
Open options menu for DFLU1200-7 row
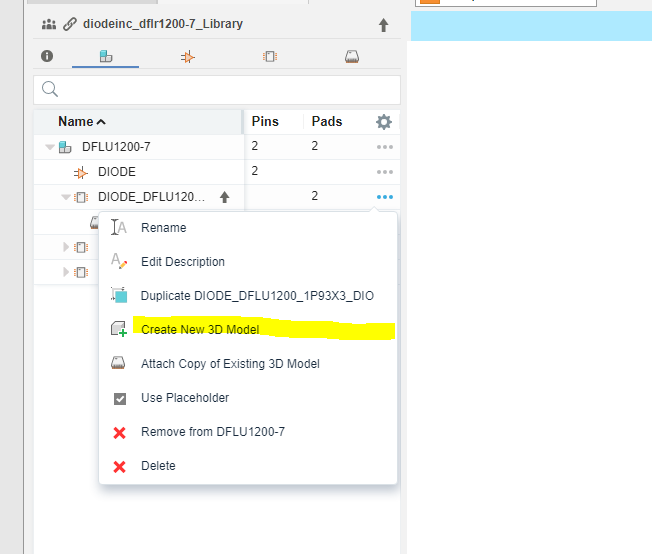tap(385, 147)
